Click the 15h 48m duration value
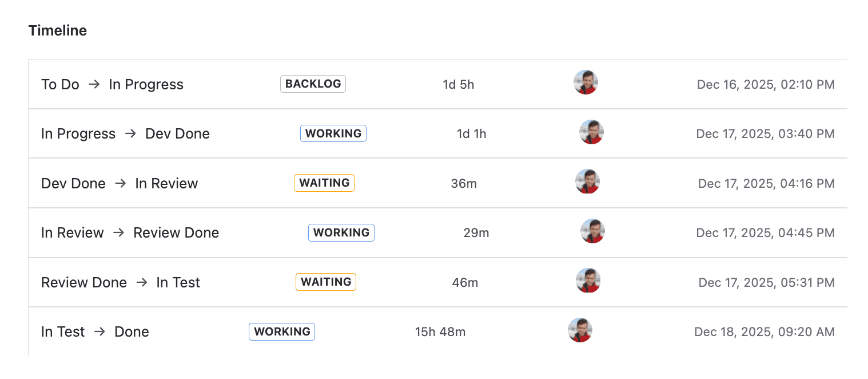This screenshot has height=379, width=868. click(x=440, y=332)
